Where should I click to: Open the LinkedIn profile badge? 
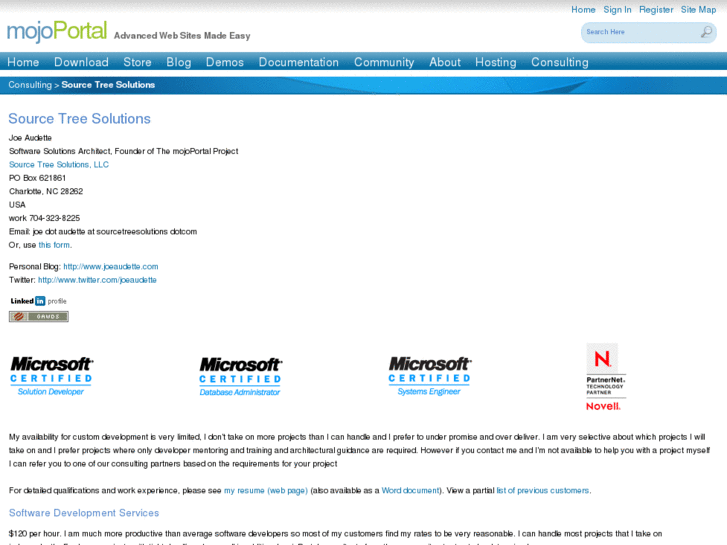pyautogui.click(x=38, y=301)
